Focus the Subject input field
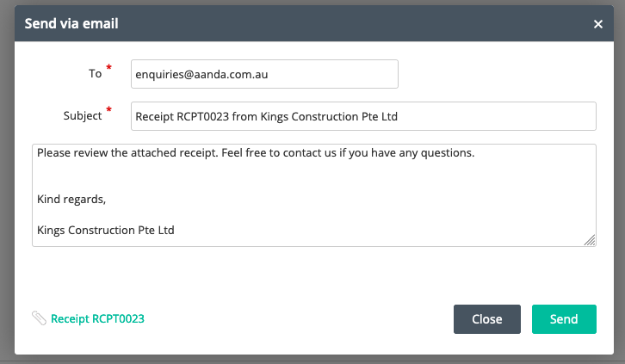Screen dimensions: 625x364 tap(363, 116)
